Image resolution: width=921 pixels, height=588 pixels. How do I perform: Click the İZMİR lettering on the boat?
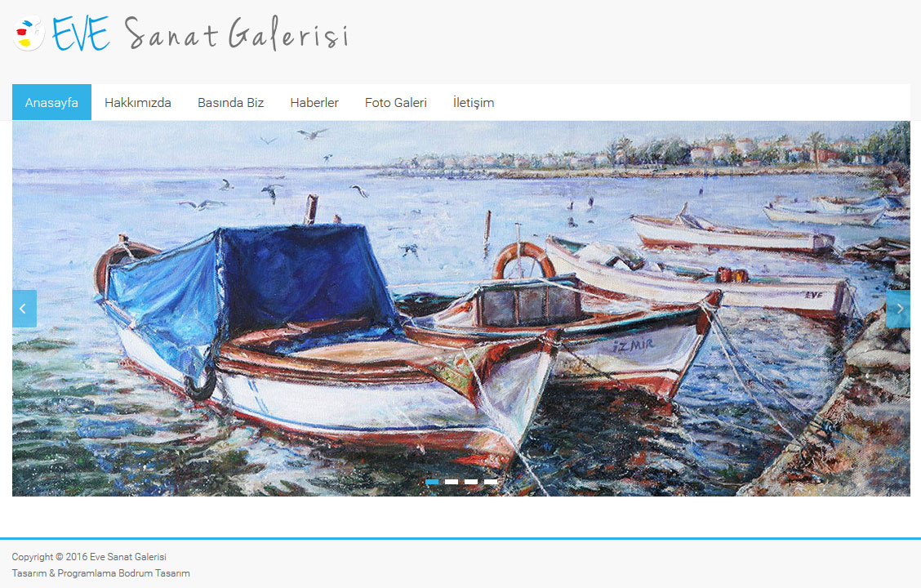click(x=634, y=345)
